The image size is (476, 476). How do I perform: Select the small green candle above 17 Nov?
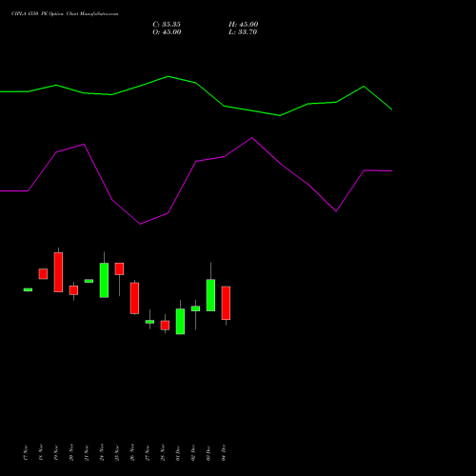(x=28, y=289)
